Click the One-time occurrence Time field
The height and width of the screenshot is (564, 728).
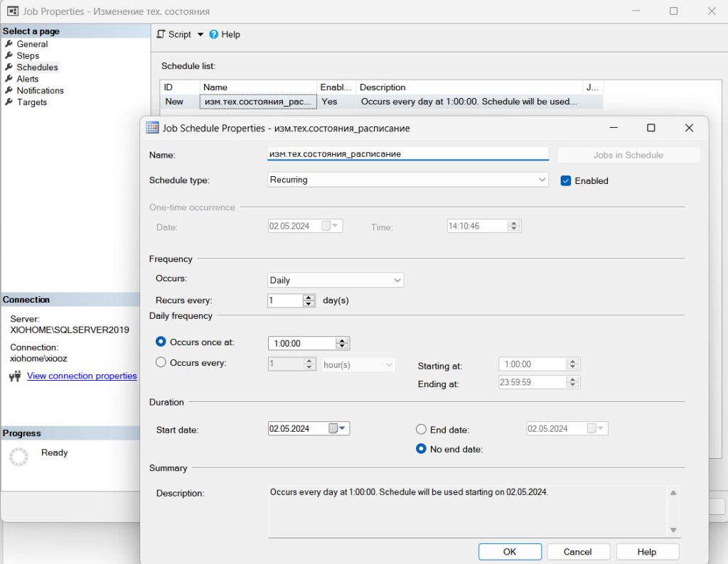click(477, 226)
